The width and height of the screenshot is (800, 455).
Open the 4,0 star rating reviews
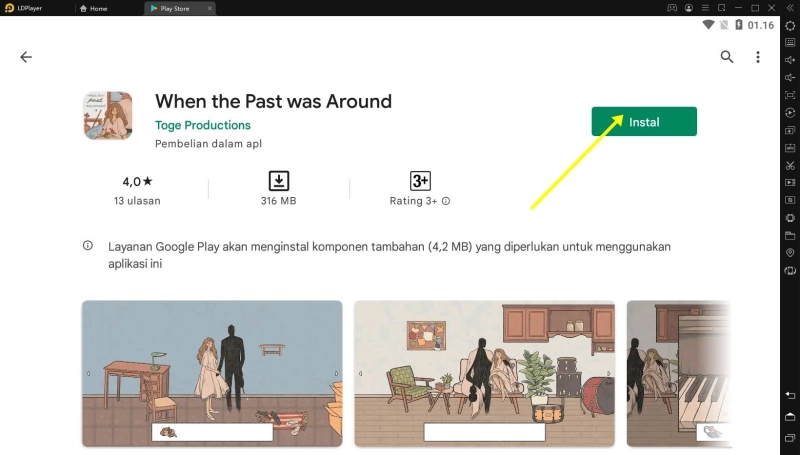coord(137,181)
